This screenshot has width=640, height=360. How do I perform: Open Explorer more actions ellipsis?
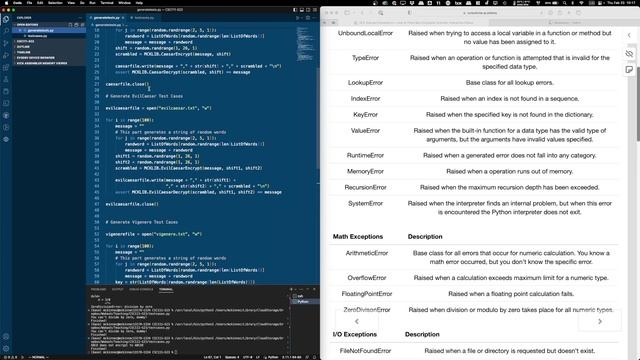pyautogui.click(x=80, y=18)
